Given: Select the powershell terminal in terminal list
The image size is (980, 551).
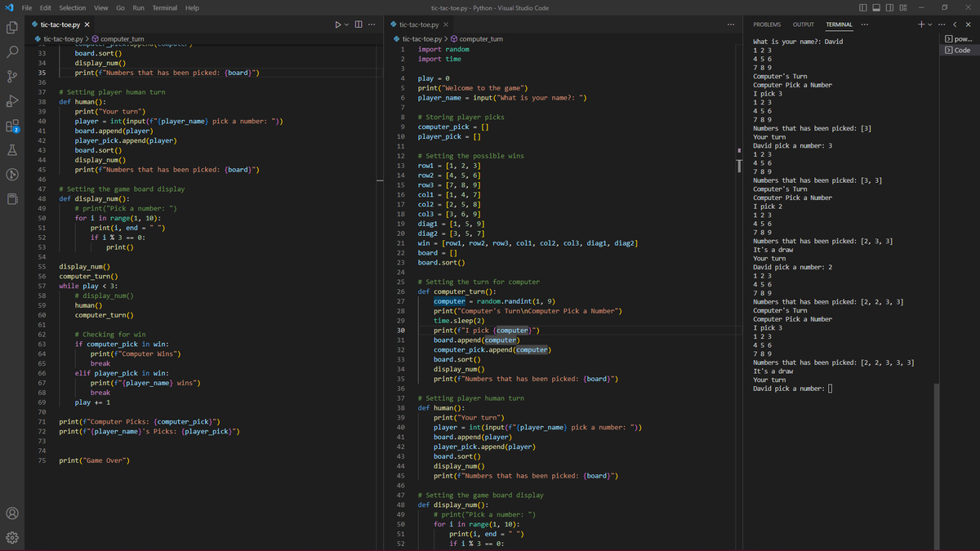Looking at the screenshot, I should pyautogui.click(x=958, y=39).
